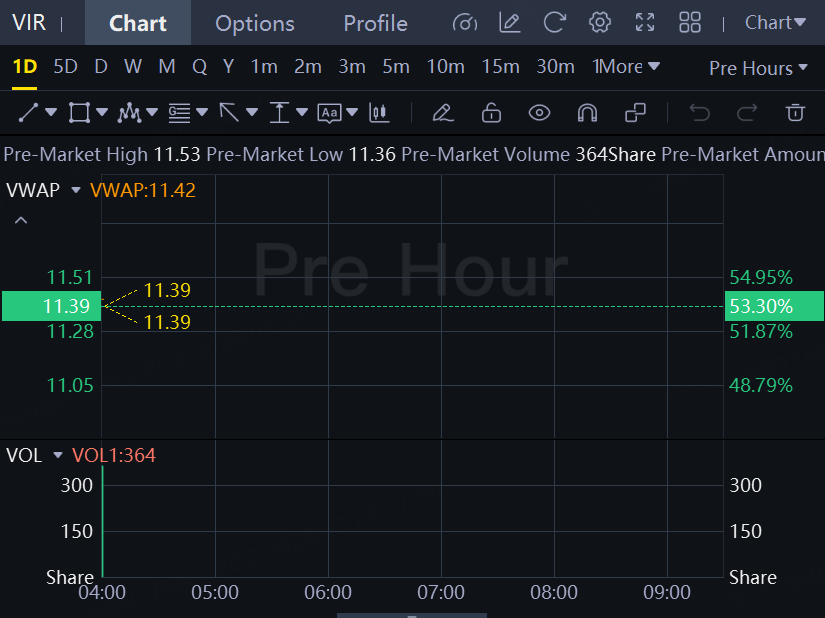The image size is (825, 618).
Task: Select the 30m interval
Action: [555, 67]
